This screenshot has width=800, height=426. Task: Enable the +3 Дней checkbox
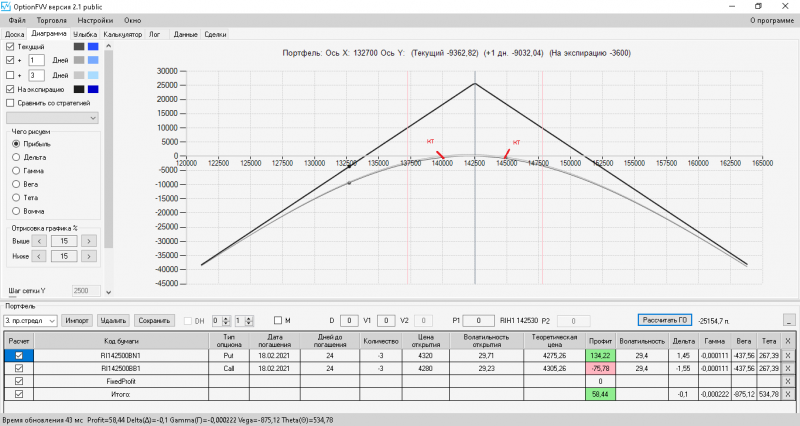coord(10,75)
